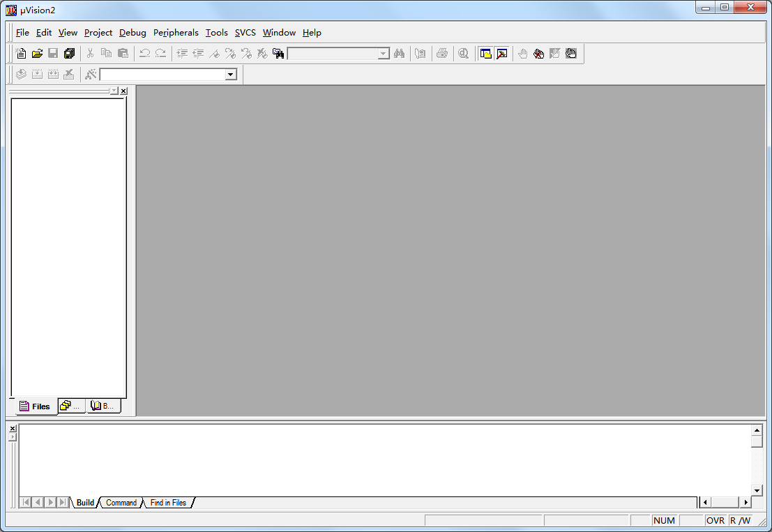Click the Unindent selected text icon
This screenshot has height=532, width=772.
199,54
